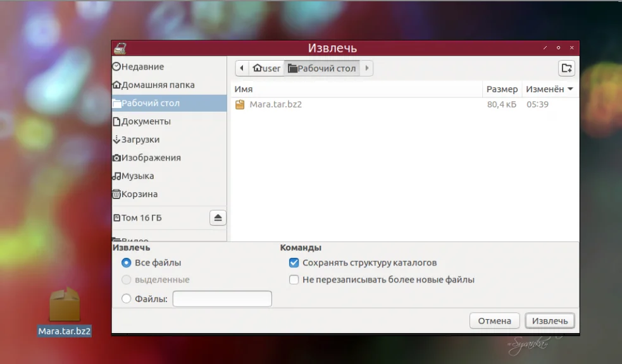This screenshot has height=364, width=622.
Task: Click the Извлечь button
Action: point(550,321)
